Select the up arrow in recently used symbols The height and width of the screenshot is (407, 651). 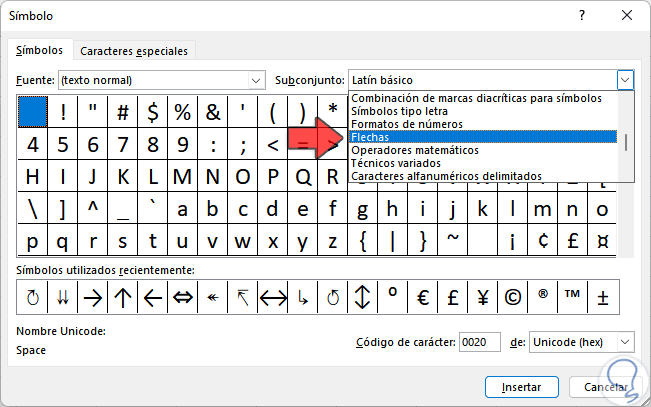pyautogui.click(x=122, y=297)
